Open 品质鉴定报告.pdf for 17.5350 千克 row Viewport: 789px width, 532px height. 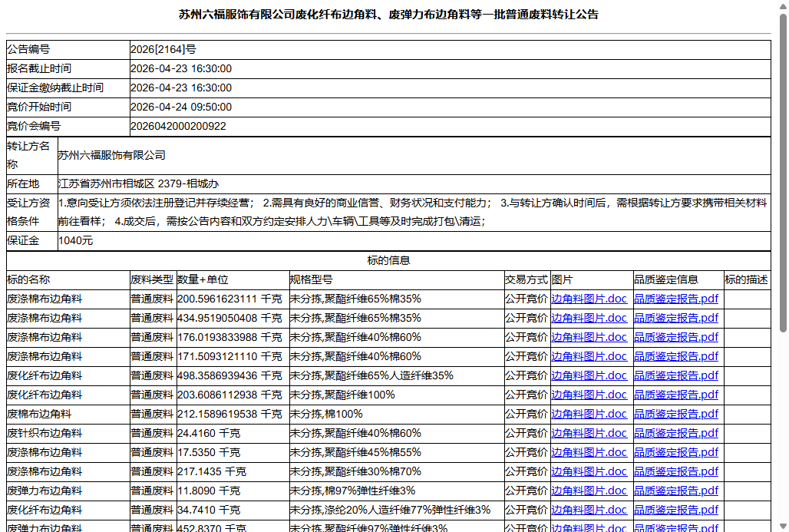click(675, 452)
